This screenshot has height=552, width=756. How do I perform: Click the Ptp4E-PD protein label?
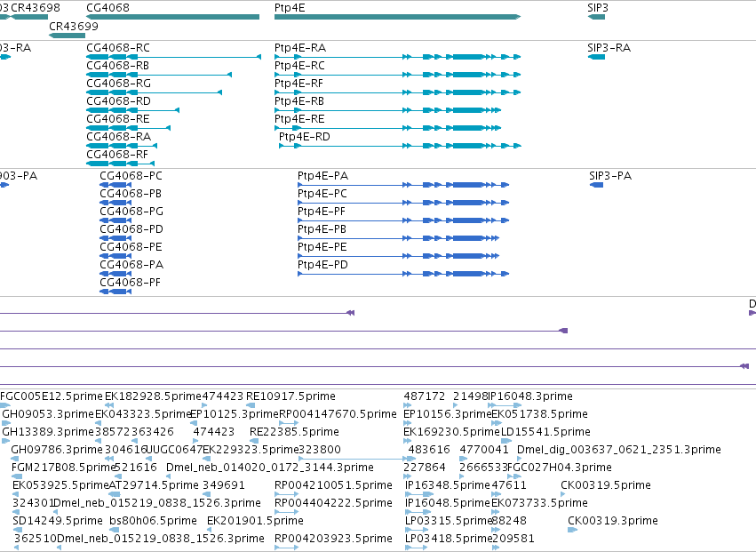point(322,266)
